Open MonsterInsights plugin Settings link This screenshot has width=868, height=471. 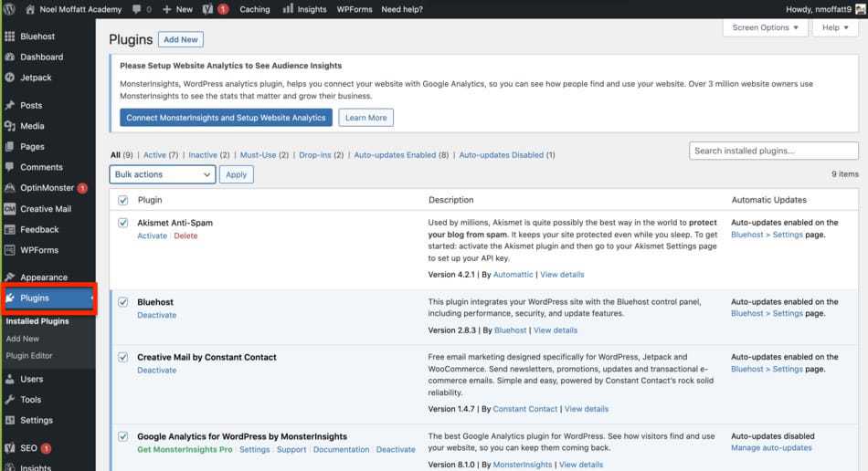point(255,449)
